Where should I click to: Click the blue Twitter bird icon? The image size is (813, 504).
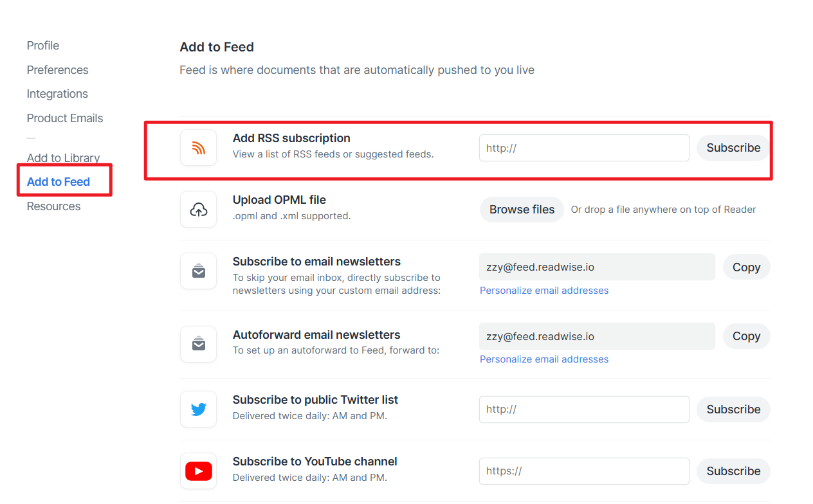click(199, 410)
